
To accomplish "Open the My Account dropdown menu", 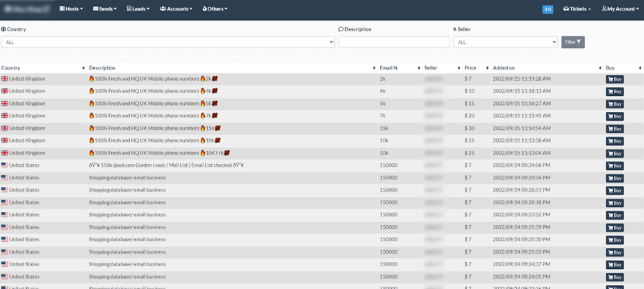I will (x=620, y=9).
